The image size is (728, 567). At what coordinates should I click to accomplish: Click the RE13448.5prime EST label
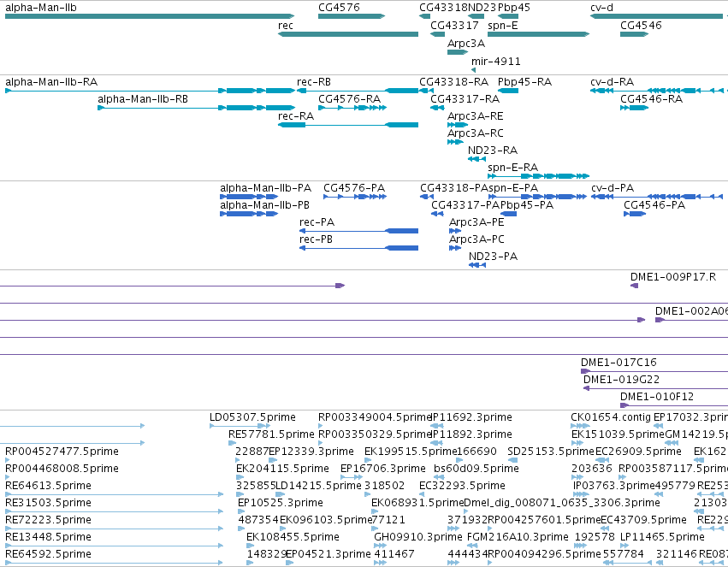point(48,537)
